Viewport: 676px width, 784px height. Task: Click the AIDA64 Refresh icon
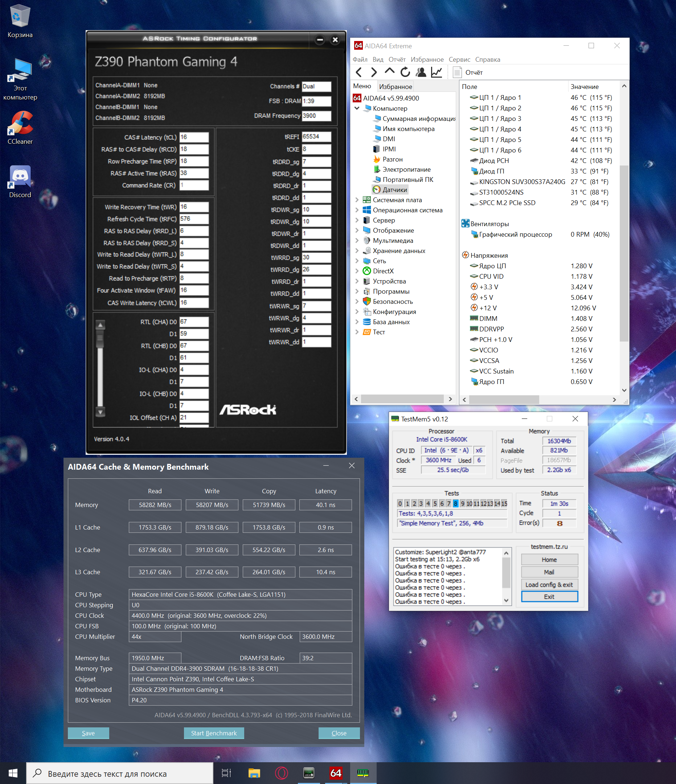coord(405,72)
